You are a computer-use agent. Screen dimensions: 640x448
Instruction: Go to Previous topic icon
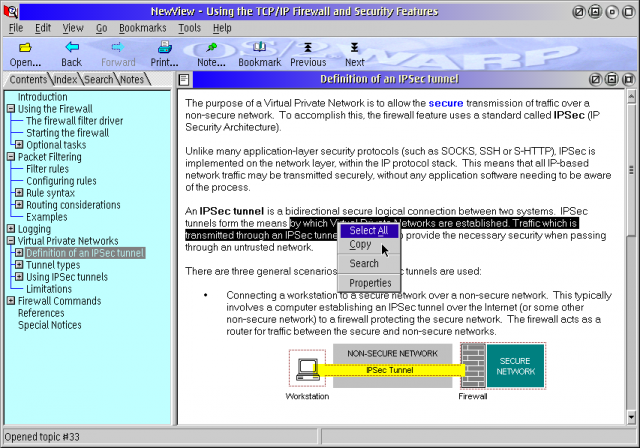click(308, 47)
